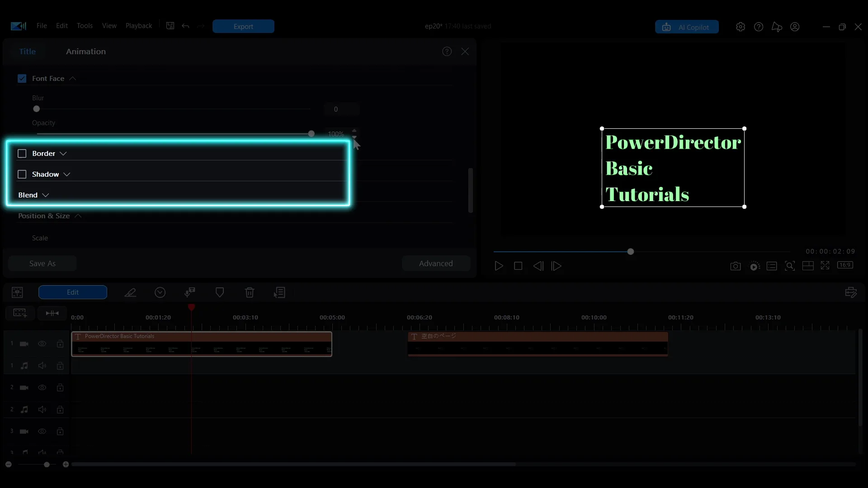868x488 pixels.
Task: Expand the Blend section chevron
Action: pos(45,195)
